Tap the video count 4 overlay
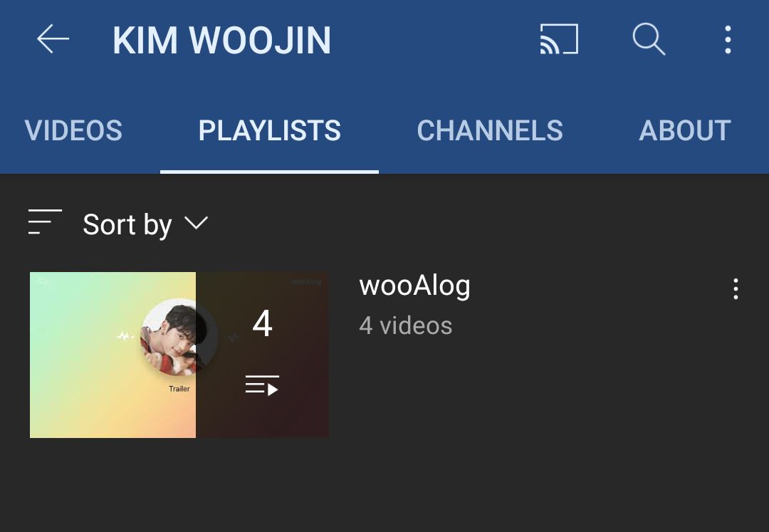Image resolution: width=769 pixels, height=532 pixels. click(x=262, y=323)
